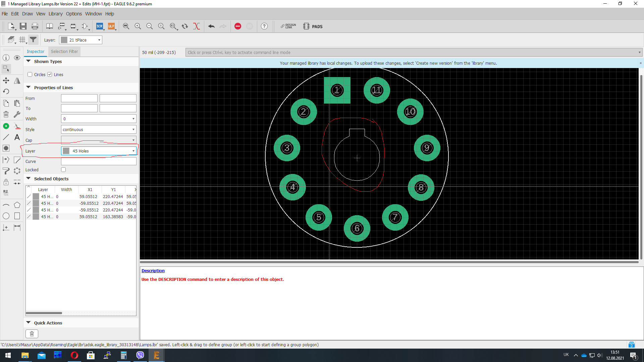Select the Mirror tool

(x=17, y=80)
